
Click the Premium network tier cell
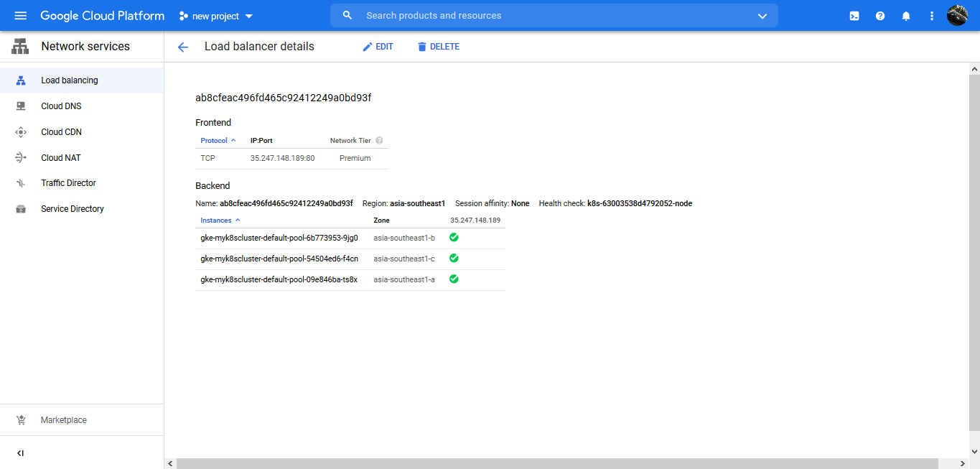coord(355,158)
